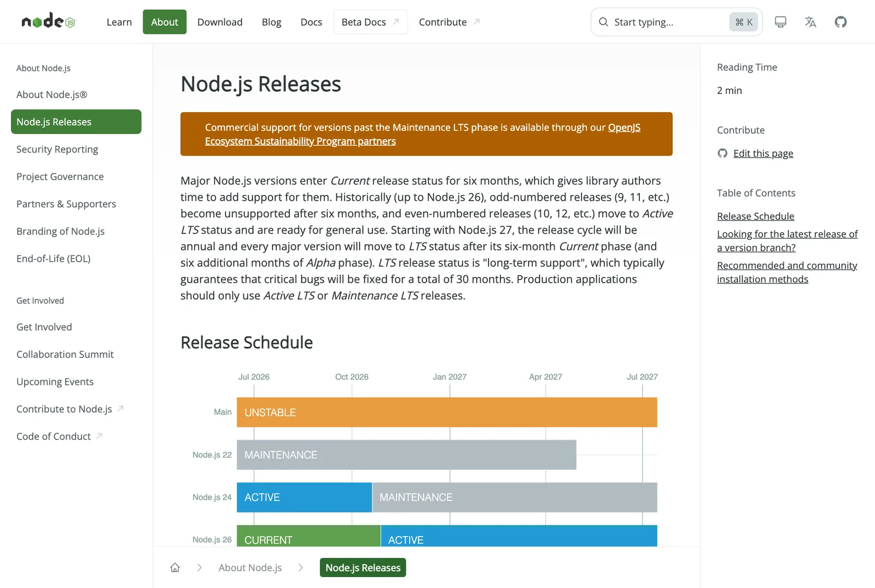Screen dimensions: 875x588
Task: Open Docs from top navigation
Action: pos(311,22)
